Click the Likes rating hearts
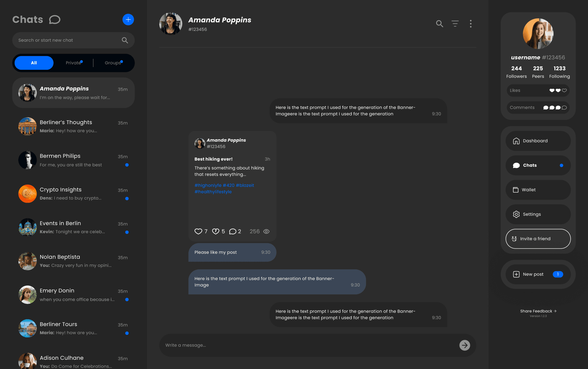Screen dimensions: 588x369 coord(558,90)
